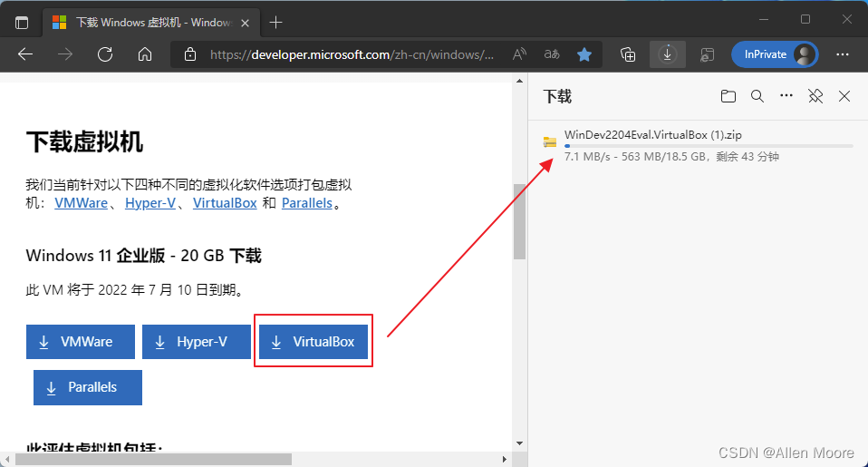Click the 下载虚拟机 heading
This screenshot has height=467, width=868.
coord(84,141)
